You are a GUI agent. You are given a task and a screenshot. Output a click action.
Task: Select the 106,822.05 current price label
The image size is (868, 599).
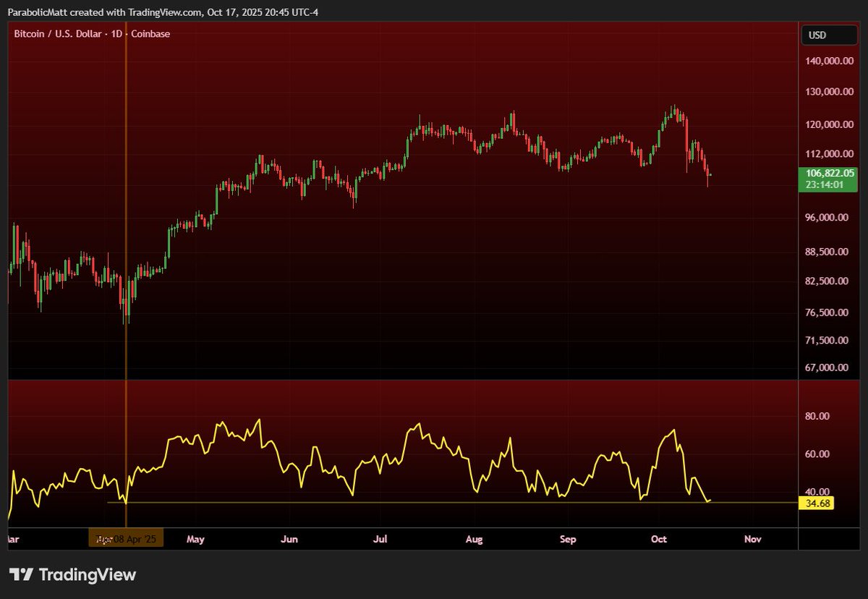pyautogui.click(x=830, y=173)
